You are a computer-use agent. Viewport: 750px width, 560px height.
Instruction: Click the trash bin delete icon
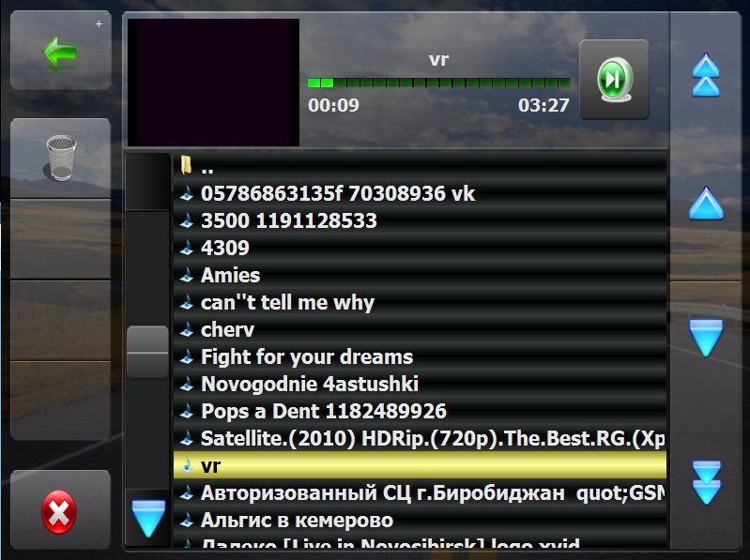coord(61,159)
